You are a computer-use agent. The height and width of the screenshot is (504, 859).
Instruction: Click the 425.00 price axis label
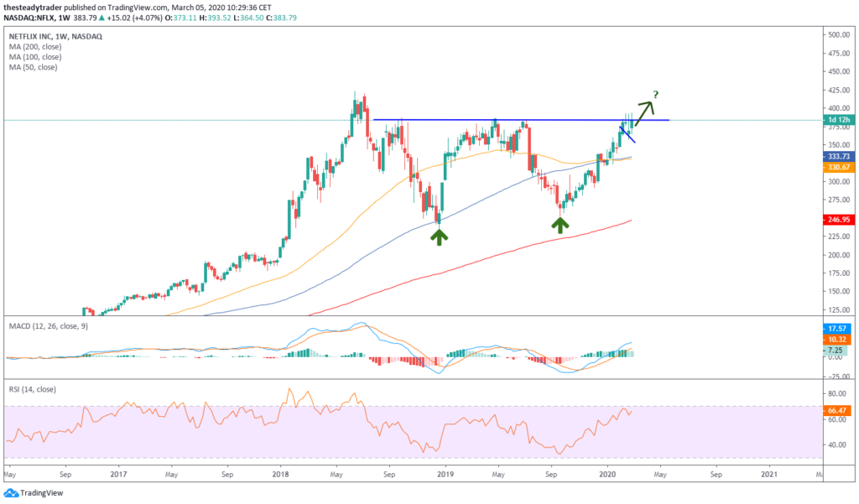pyautogui.click(x=839, y=91)
